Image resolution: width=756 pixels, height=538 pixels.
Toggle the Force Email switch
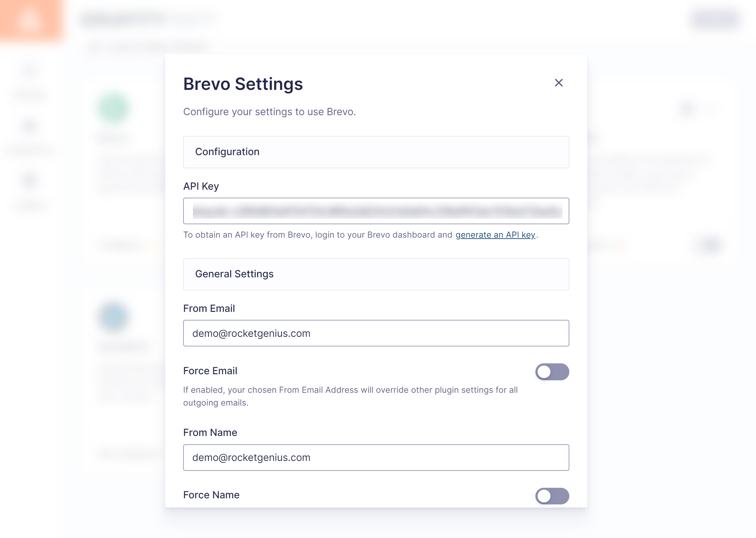pos(552,372)
